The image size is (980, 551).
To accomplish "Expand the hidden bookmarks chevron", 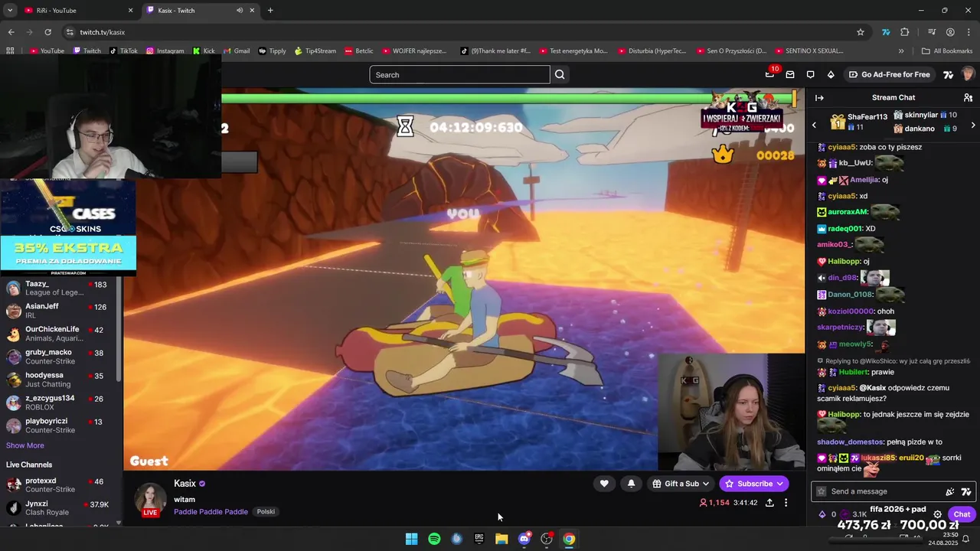I will (x=901, y=51).
